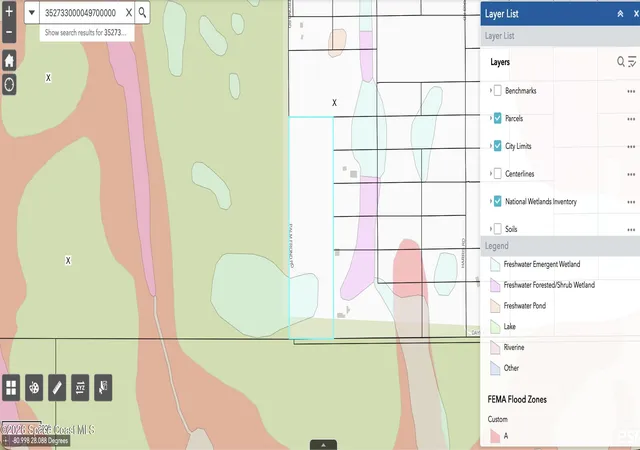
Task: Expand the Centerlines layer arrow
Action: click(x=490, y=174)
